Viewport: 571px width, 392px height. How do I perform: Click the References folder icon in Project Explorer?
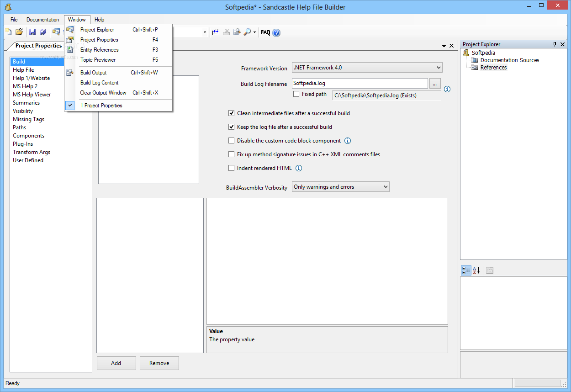click(475, 68)
